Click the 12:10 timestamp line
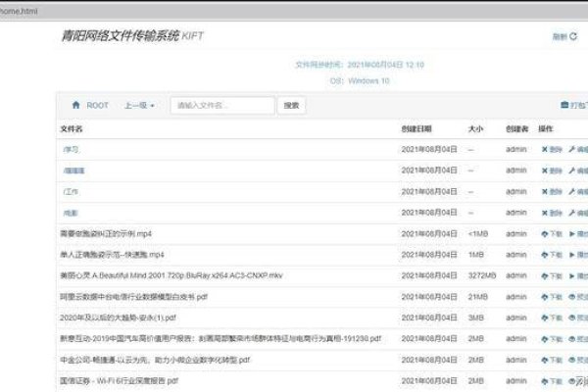The width and height of the screenshot is (588, 392). click(x=360, y=65)
